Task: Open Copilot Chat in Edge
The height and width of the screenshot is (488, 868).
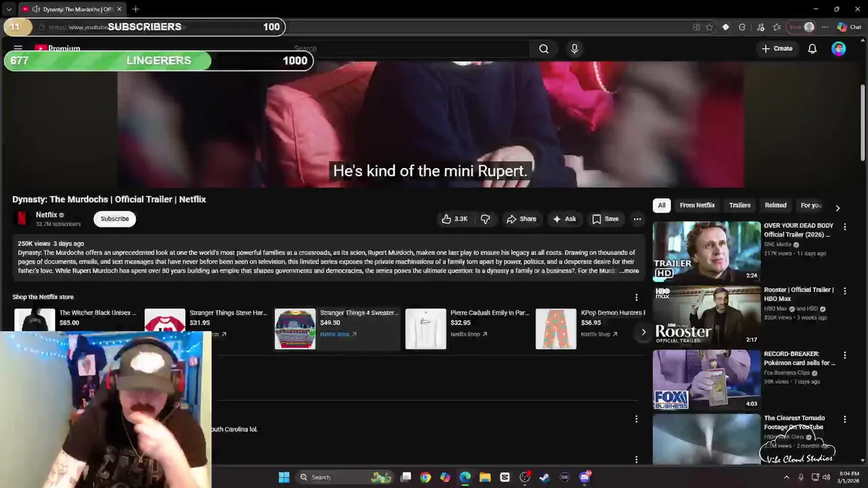Action: (x=849, y=27)
